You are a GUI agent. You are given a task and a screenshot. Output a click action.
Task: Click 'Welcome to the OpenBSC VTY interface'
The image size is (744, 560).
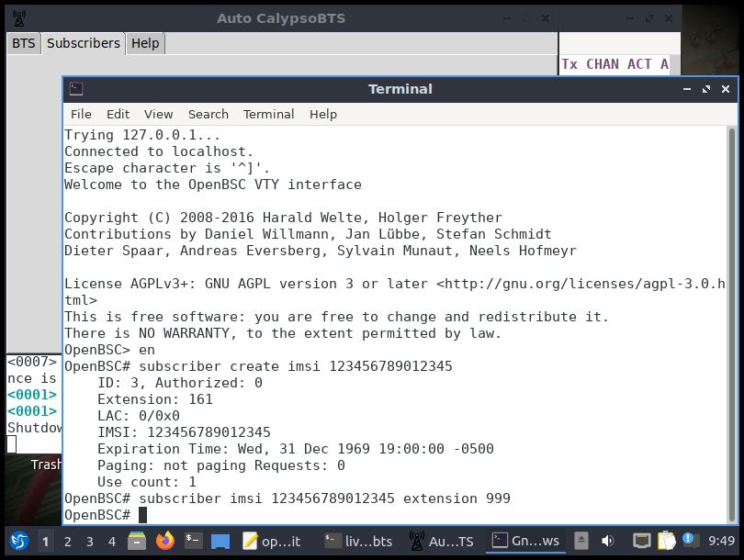point(213,185)
